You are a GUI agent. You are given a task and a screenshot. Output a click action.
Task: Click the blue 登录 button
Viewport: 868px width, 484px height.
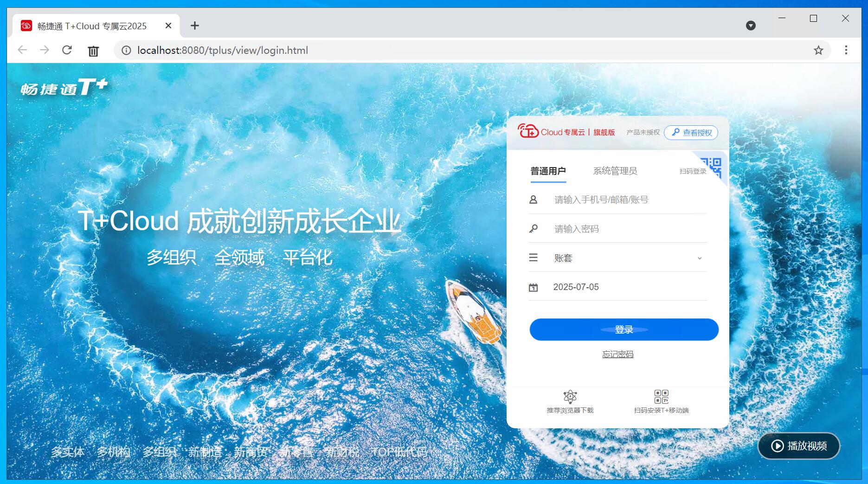[x=624, y=329]
